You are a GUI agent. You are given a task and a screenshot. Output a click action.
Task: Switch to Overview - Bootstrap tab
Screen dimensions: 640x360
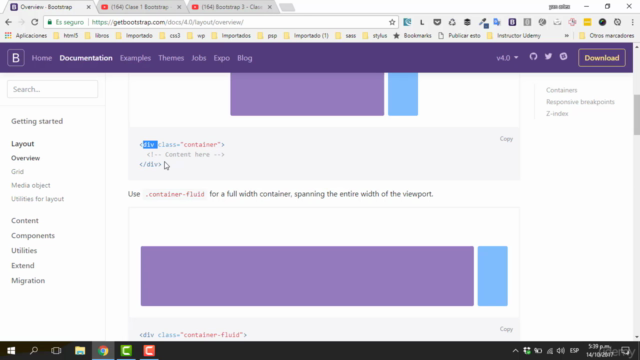[x=51, y=7]
